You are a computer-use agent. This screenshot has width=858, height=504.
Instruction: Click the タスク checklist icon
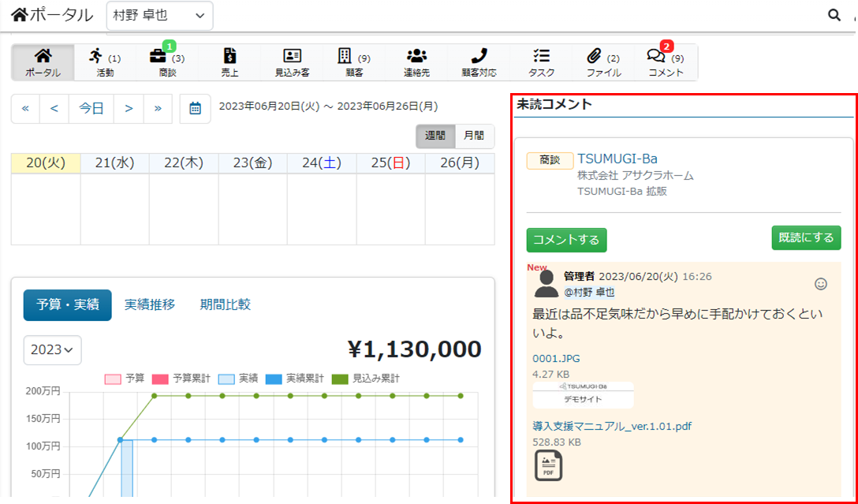click(x=541, y=55)
